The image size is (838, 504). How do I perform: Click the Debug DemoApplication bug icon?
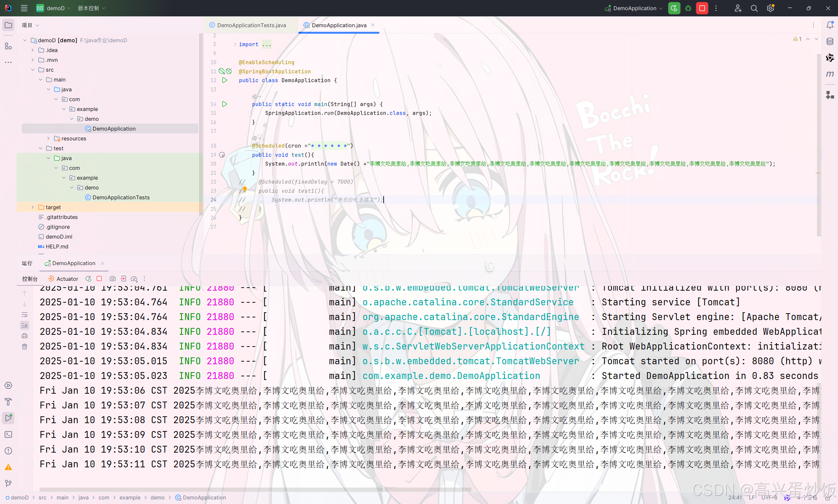(x=688, y=8)
